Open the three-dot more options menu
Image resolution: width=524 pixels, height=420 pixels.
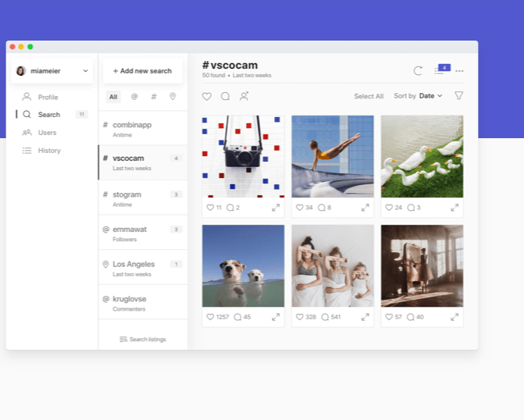point(459,71)
